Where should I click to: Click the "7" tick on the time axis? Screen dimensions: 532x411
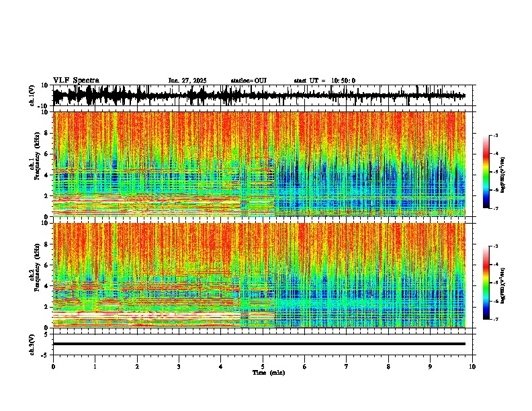coord(347,367)
